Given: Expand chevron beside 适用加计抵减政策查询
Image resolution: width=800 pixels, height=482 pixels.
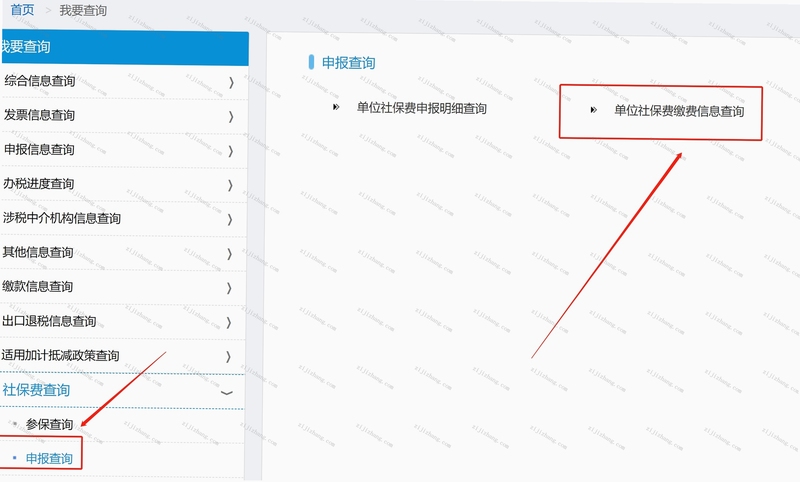Looking at the screenshot, I should click(x=229, y=357).
